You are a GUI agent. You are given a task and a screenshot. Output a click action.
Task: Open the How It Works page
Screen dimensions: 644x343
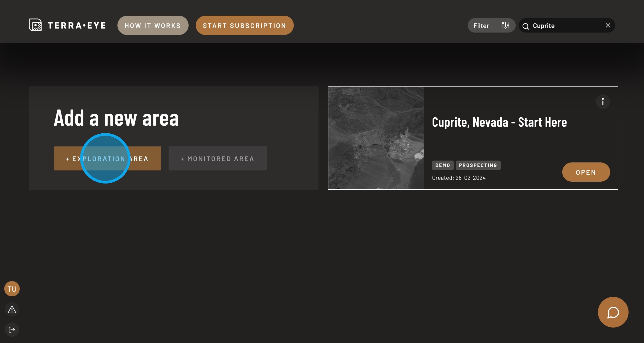tap(153, 26)
